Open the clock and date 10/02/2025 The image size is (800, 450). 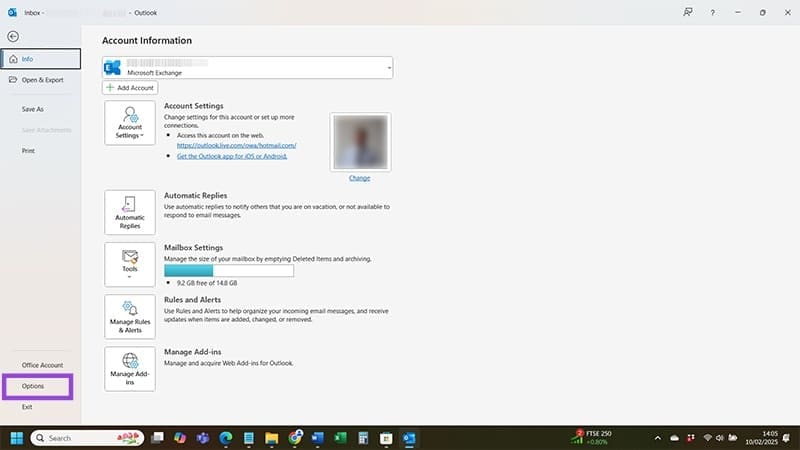[x=761, y=438]
